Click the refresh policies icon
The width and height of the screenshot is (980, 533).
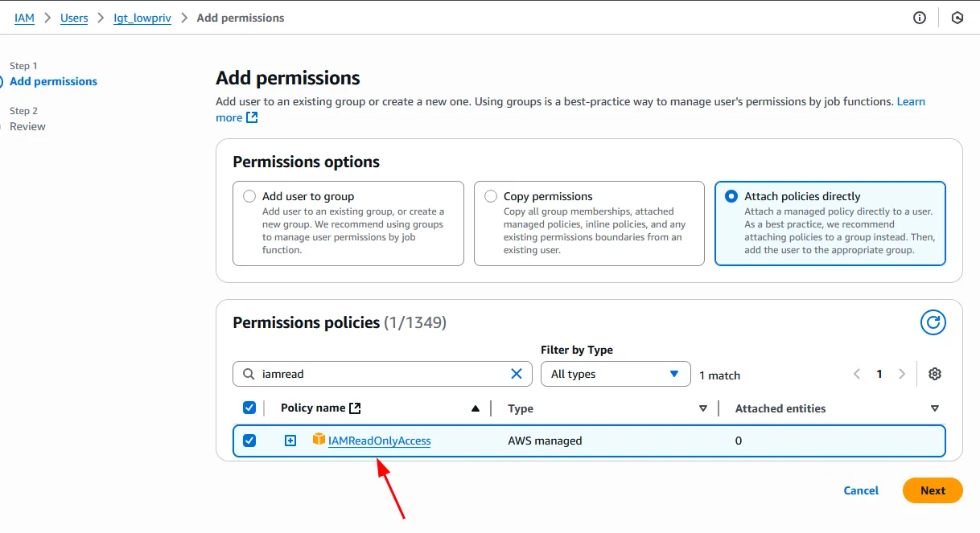tap(933, 322)
